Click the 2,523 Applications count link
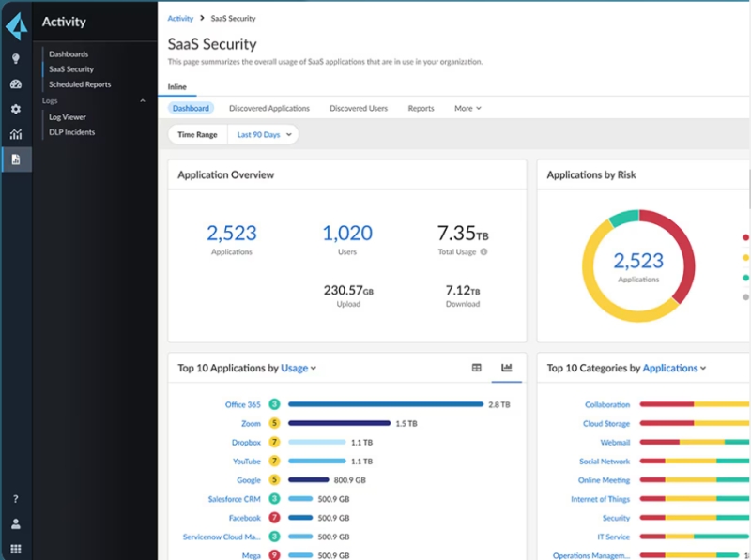Image resolution: width=751 pixels, height=560 pixels. (x=232, y=233)
